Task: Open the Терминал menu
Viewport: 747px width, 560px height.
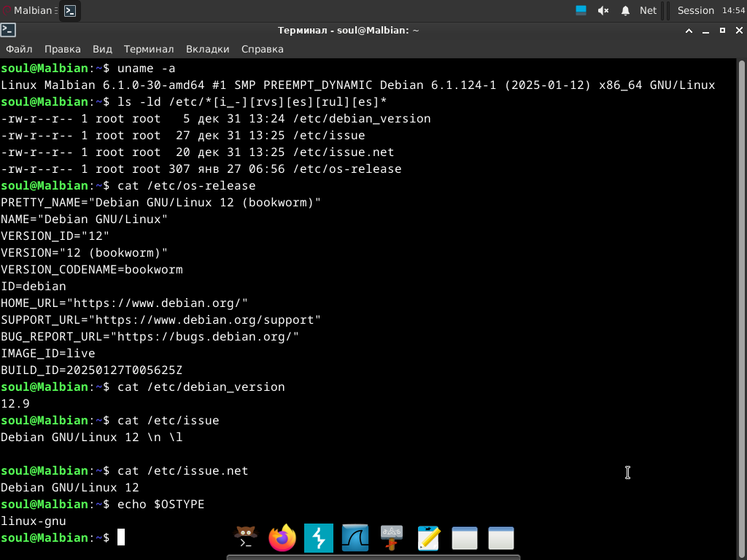Action: (x=149, y=49)
